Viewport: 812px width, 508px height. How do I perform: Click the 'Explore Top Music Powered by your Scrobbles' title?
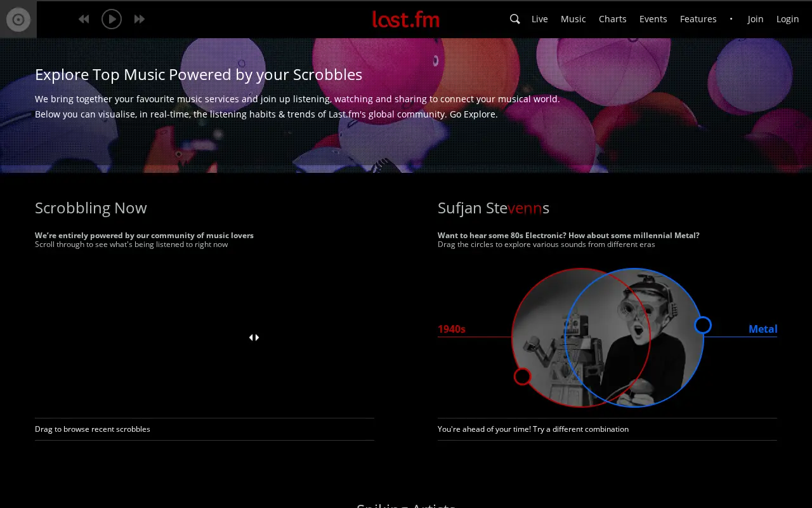pyautogui.click(x=199, y=74)
